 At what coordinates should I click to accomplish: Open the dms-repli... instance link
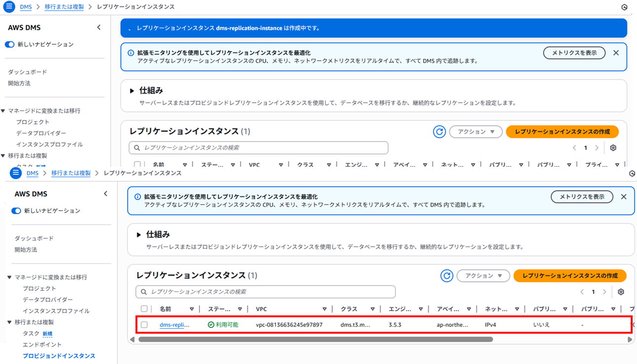(x=174, y=325)
